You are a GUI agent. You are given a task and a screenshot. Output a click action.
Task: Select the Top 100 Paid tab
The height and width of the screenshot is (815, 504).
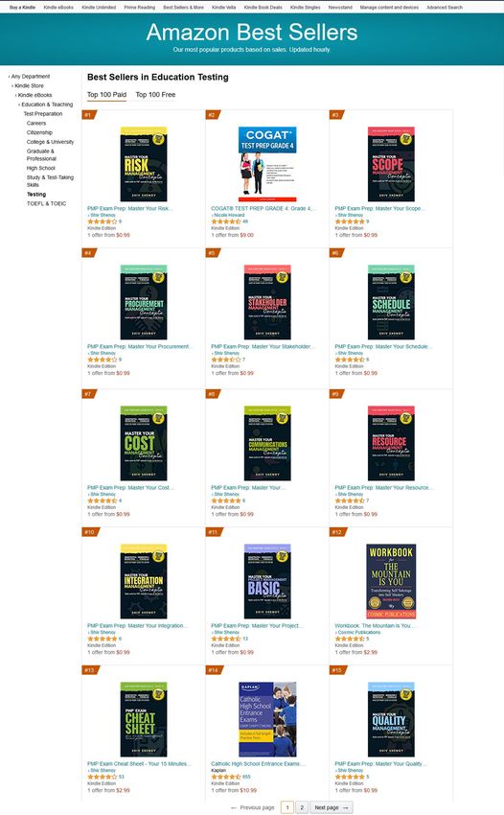click(x=106, y=95)
